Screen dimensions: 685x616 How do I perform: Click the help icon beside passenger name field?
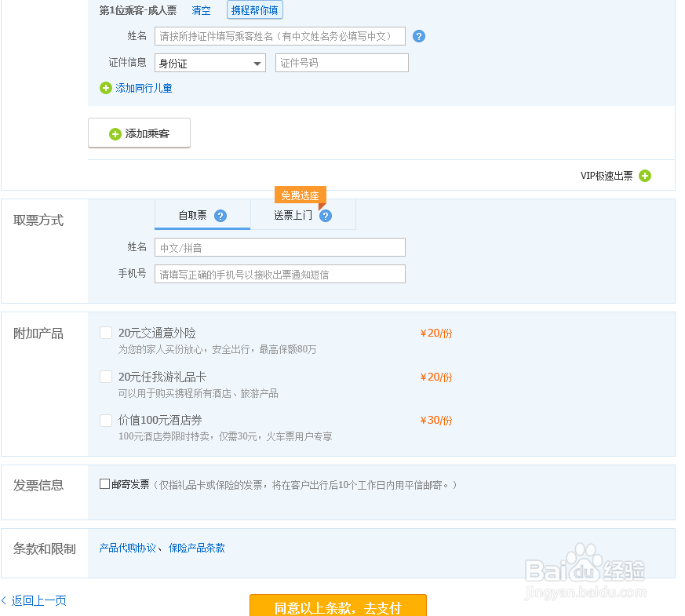click(419, 36)
